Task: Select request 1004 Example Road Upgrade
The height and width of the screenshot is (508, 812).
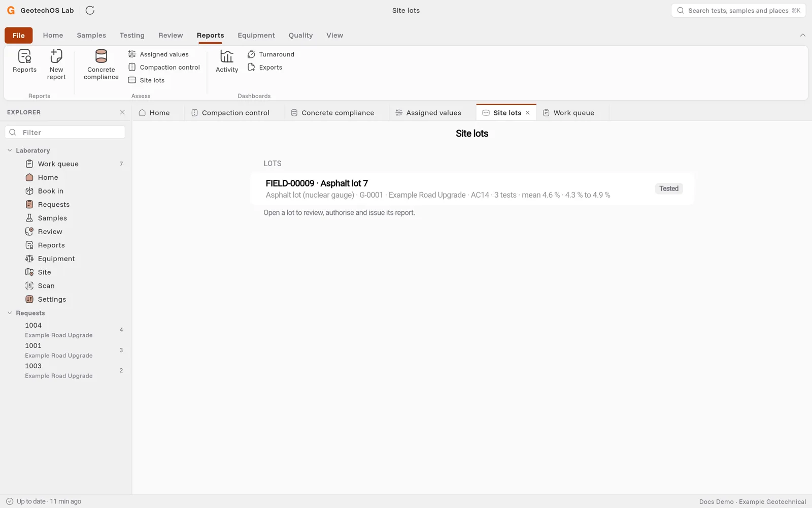Action: (65, 330)
